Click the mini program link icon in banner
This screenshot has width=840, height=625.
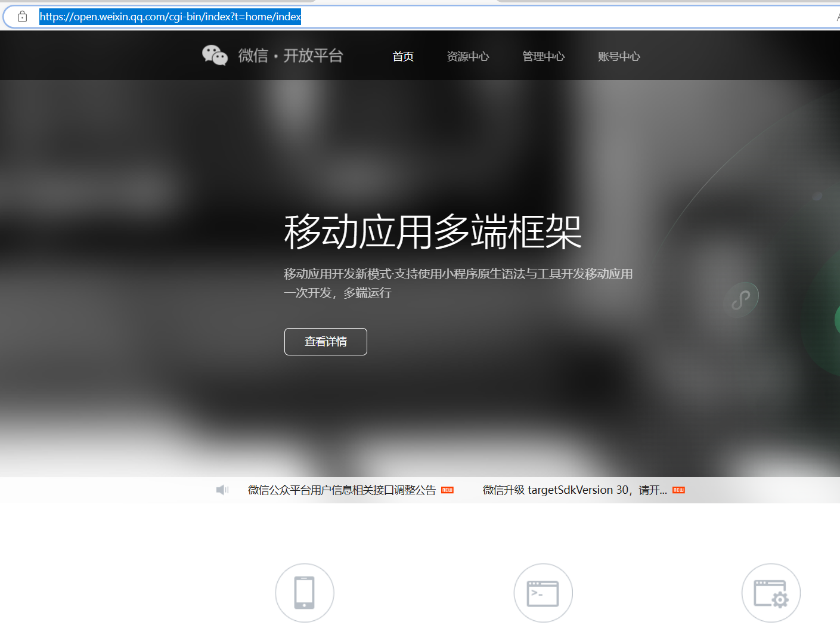pyautogui.click(x=741, y=299)
